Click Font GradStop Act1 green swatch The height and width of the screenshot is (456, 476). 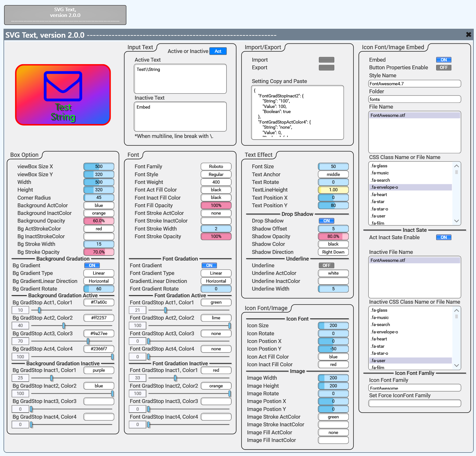coord(216,302)
